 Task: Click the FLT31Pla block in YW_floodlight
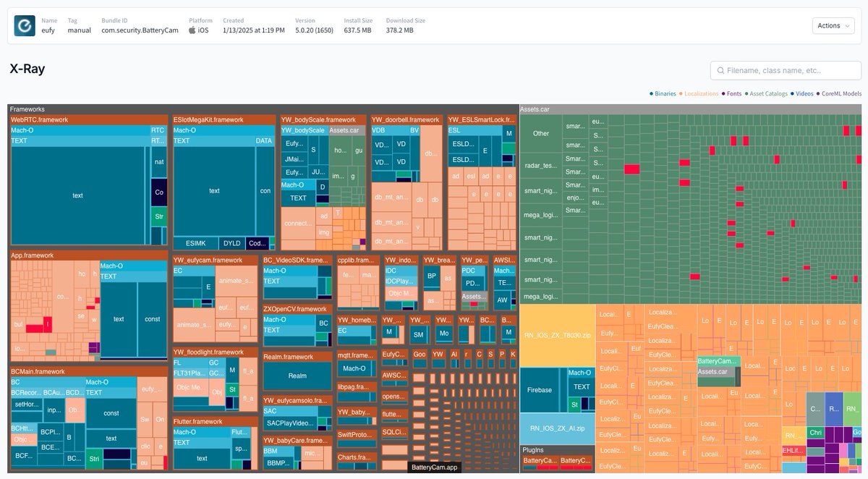pos(190,373)
